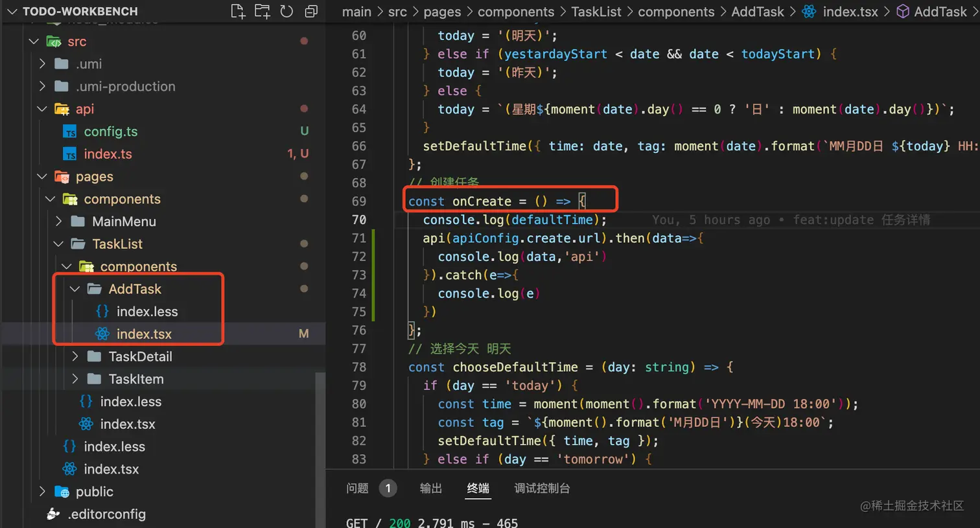Click the braces icon of AddTask index.less
Image resolution: width=980 pixels, height=528 pixels.
point(102,312)
